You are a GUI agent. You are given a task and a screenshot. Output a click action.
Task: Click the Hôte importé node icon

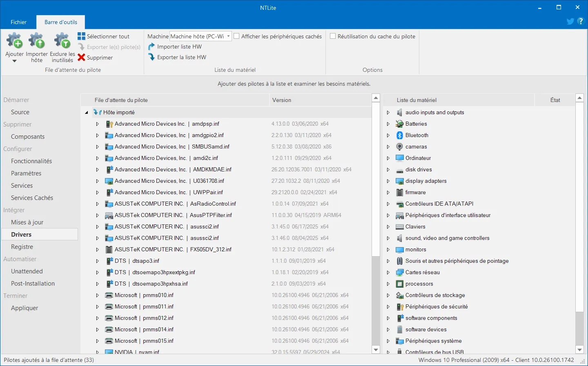coord(97,112)
